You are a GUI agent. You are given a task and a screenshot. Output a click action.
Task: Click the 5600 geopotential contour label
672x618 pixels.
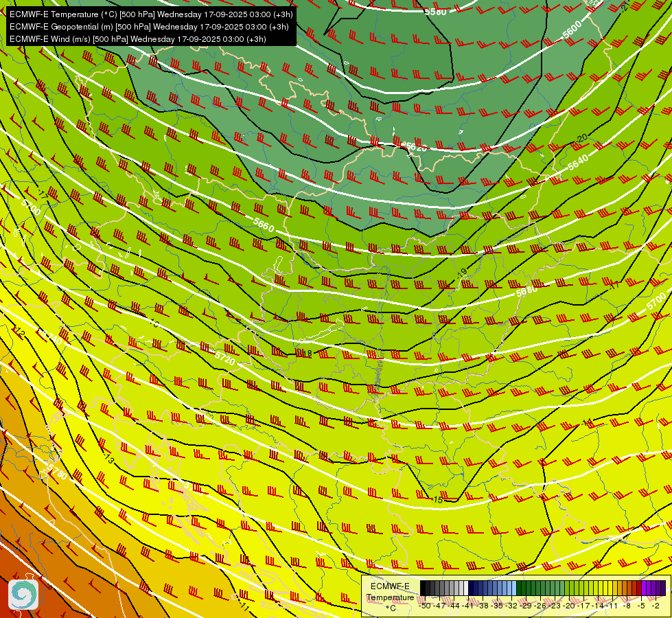[x=572, y=30]
